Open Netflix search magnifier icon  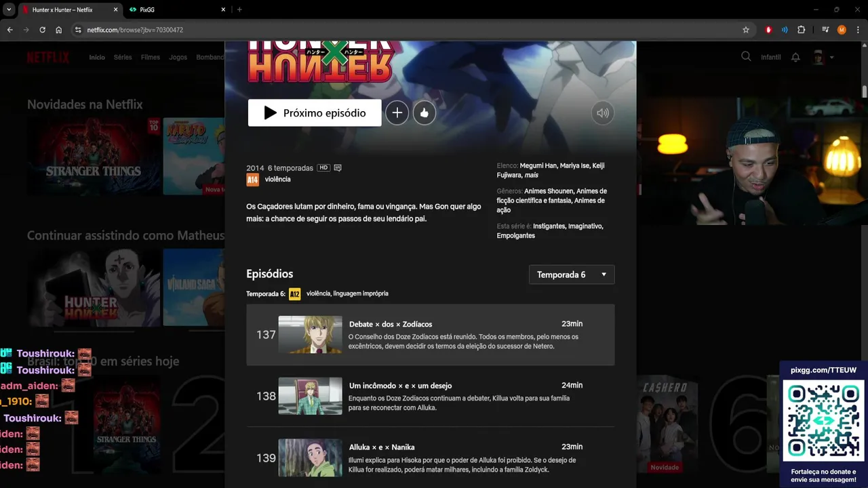[x=746, y=57]
